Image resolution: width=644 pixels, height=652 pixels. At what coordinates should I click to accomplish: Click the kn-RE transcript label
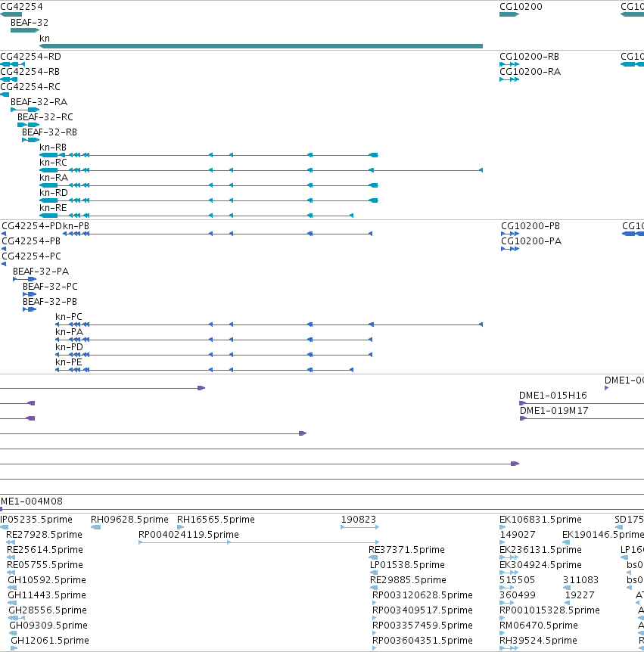click(x=53, y=207)
